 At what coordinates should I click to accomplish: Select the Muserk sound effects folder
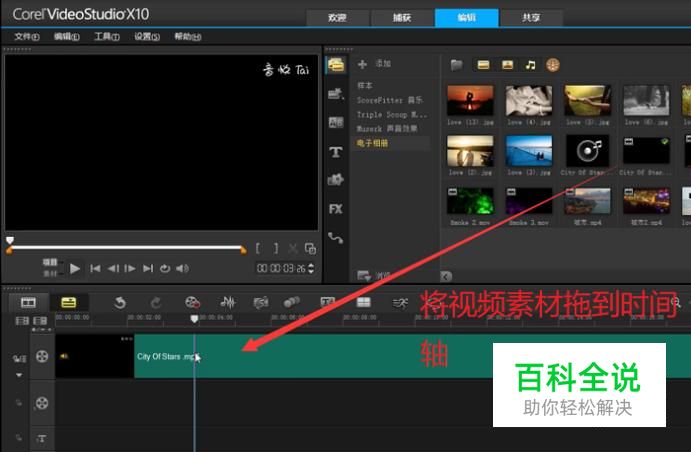click(x=387, y=129)
